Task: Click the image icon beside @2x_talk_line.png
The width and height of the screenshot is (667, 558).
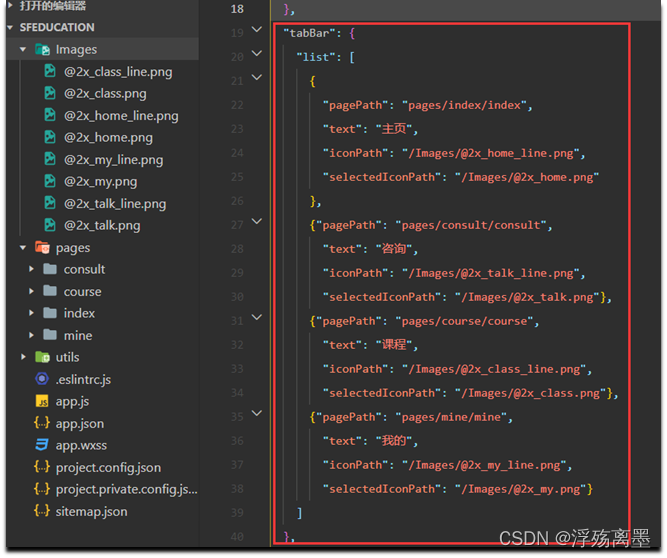Action: pos(50,203)
